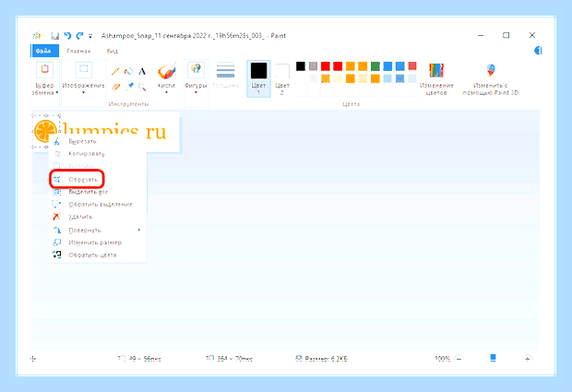
Task: Open Paint help via the blue question icon
Action: [x=538, y=51]
